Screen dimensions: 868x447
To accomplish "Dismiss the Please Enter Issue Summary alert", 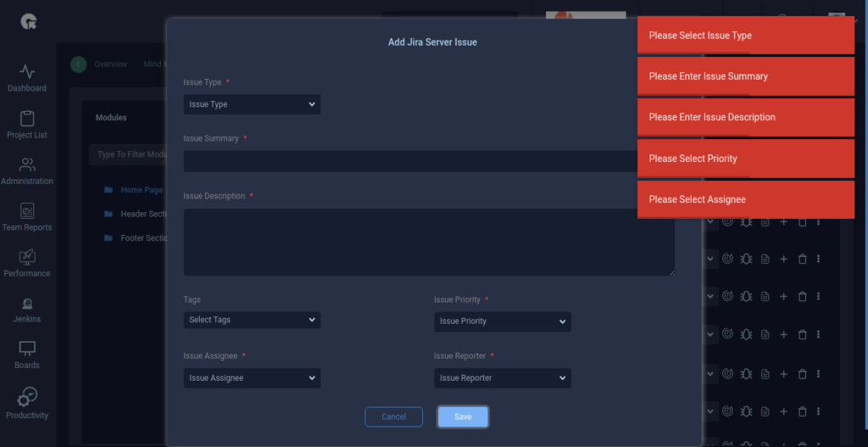I will 746,76.
